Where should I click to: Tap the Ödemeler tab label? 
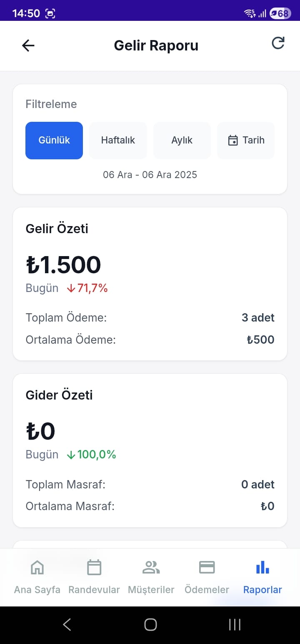pyautogui.click(x=207, y=590)
